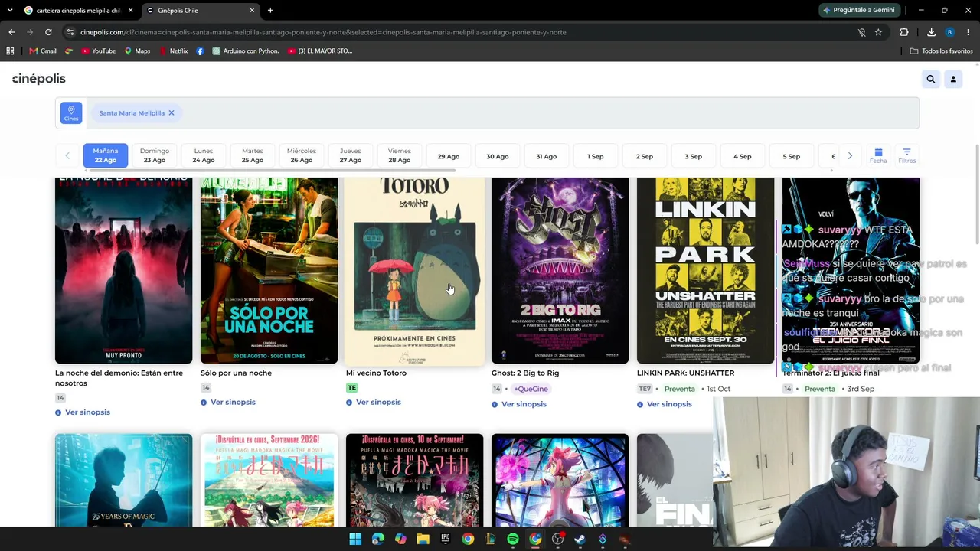980x551 pixels.
Task: Open File Explorer from the taskbar
Action: (x=423, y=540)
